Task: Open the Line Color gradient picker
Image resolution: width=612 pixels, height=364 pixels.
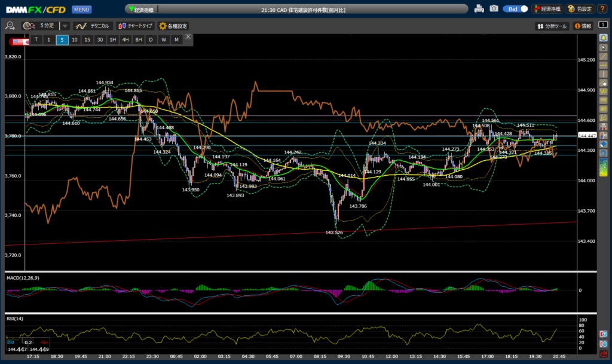Action: (604, 167)
